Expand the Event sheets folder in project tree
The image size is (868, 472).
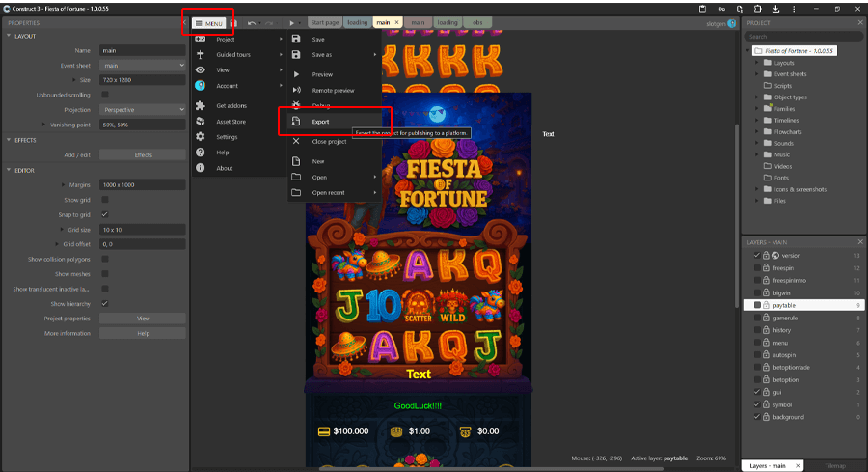[757, 74]
